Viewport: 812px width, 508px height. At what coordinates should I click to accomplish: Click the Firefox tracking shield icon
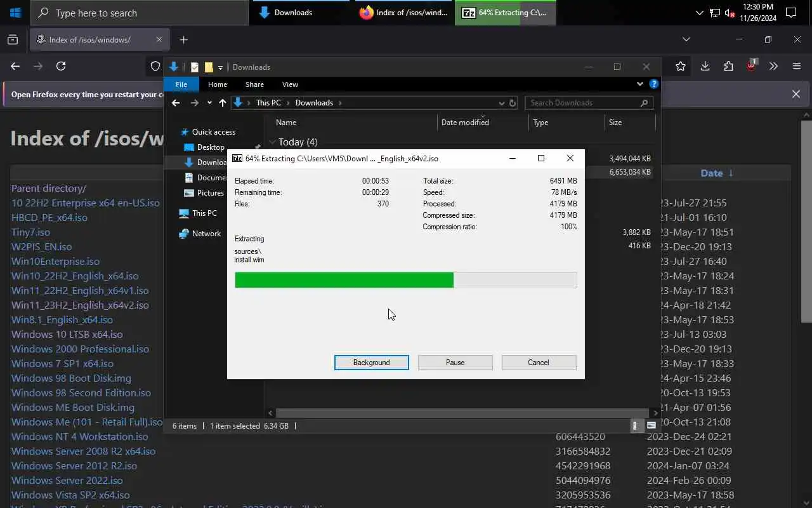click(x=155, y=66)
